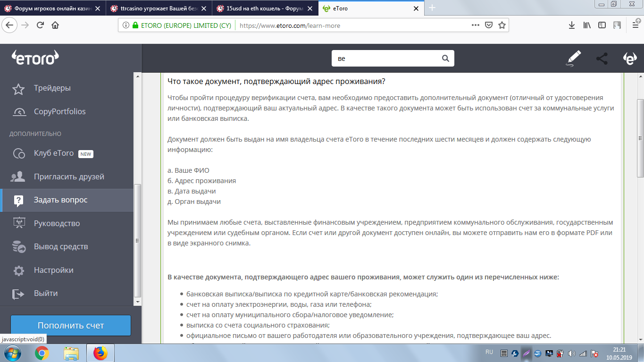Click list item 'б. Адрес проживания'
644x362 pixels.
(x=202, y=181)
